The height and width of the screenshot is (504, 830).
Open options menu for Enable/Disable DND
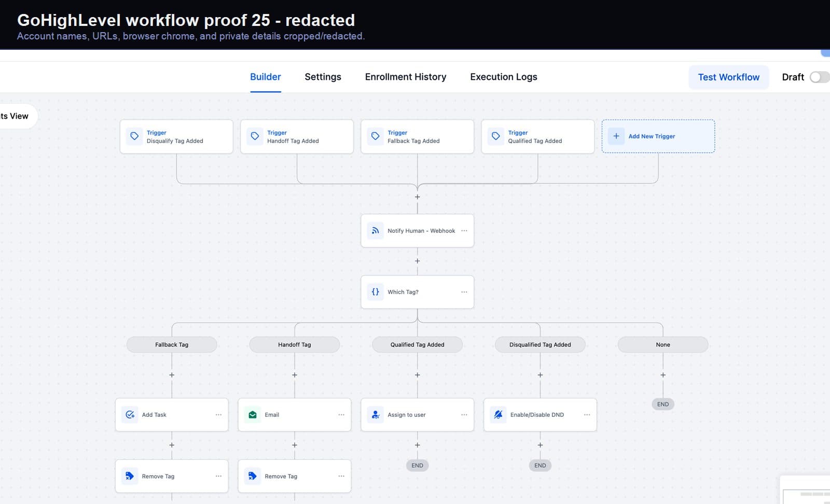[587, 415]
